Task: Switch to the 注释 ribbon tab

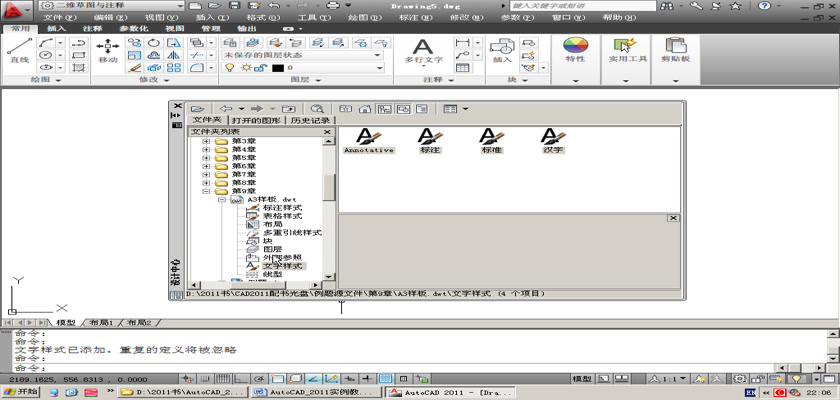Action: [92, 28]
